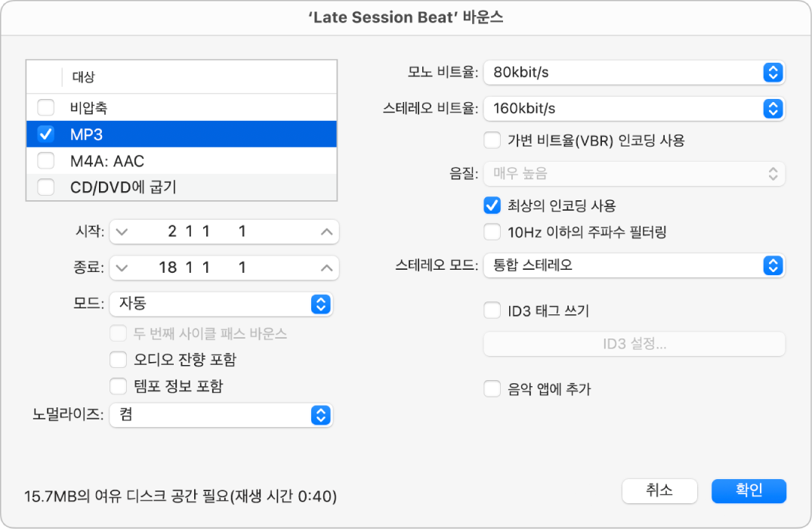Click the start position increment chevron
This screenshot has height=529, width=812.
point(326,232)
